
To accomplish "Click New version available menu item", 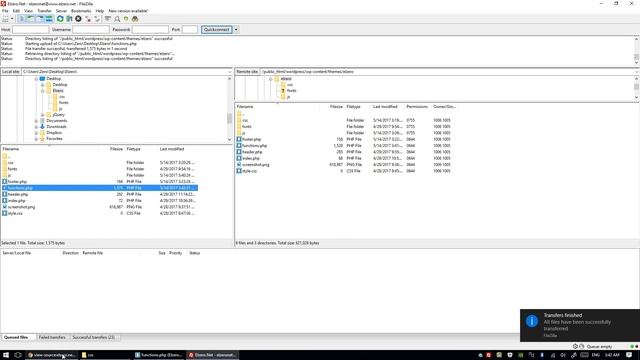I will (x=128, y=11).
